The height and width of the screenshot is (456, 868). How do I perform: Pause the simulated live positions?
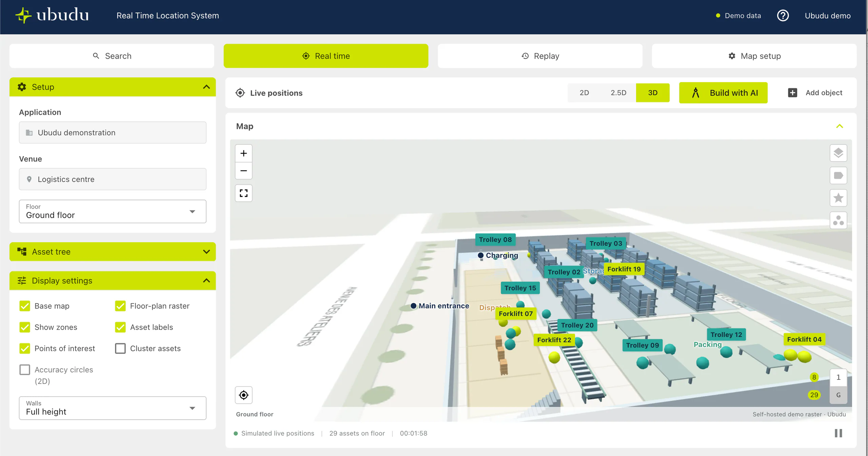(838, 433)
